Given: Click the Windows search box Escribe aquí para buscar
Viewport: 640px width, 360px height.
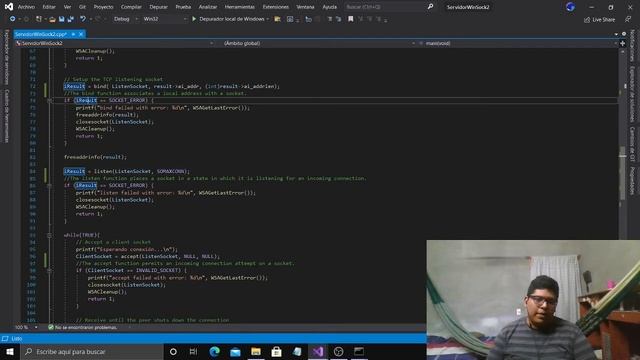Looking at the screenshot, I should pos(92,351).
